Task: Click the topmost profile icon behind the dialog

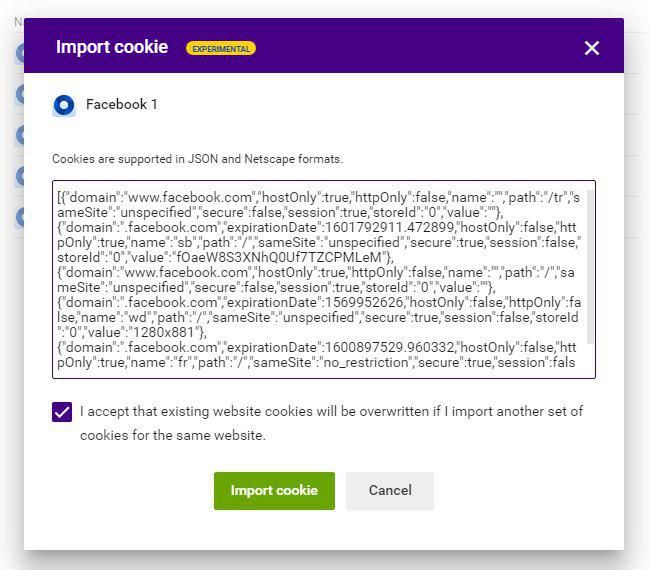Action: click(19, 53)
